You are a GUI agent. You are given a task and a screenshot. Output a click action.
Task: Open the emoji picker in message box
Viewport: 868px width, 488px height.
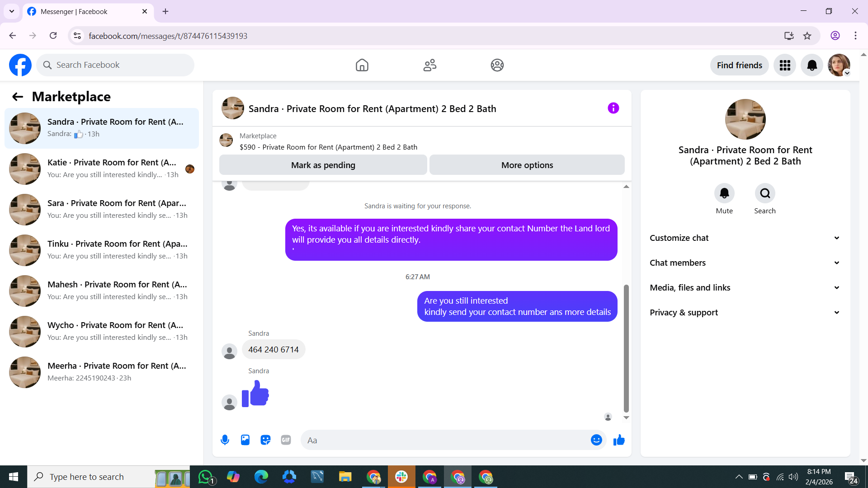point(596,440)
